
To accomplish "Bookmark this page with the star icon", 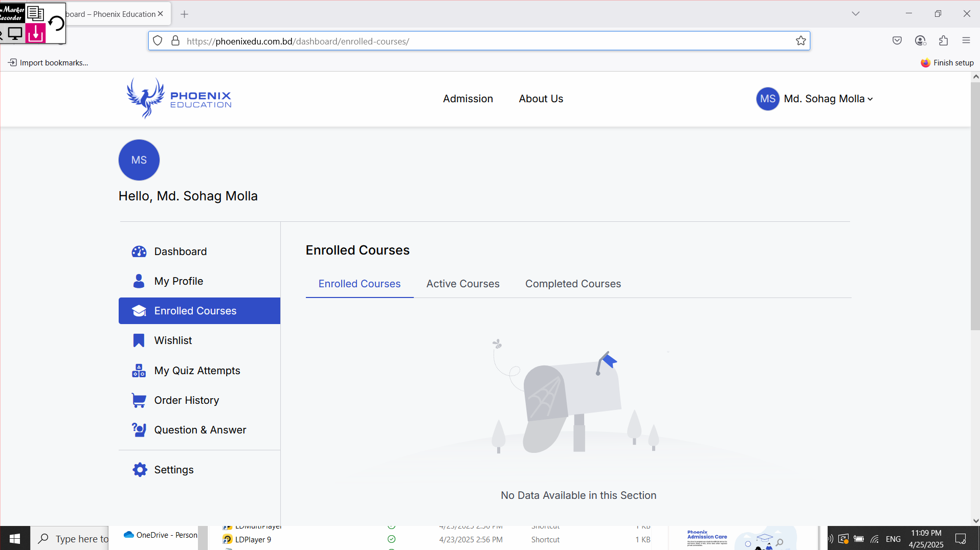I will click(800, 41).
